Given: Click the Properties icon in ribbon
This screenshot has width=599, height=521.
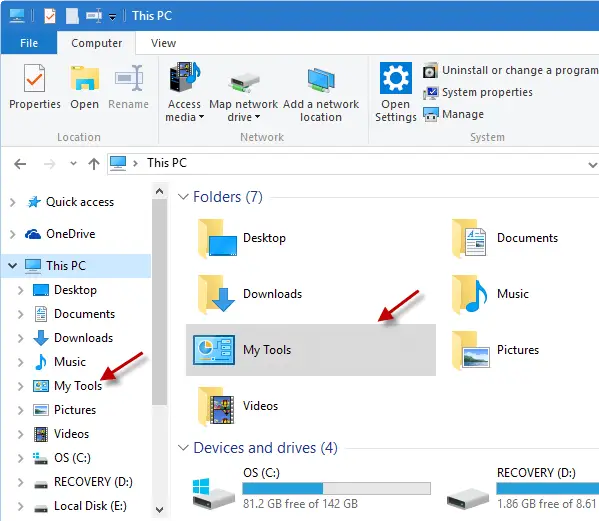Looking at the screenshot, I should coord(34,78).
